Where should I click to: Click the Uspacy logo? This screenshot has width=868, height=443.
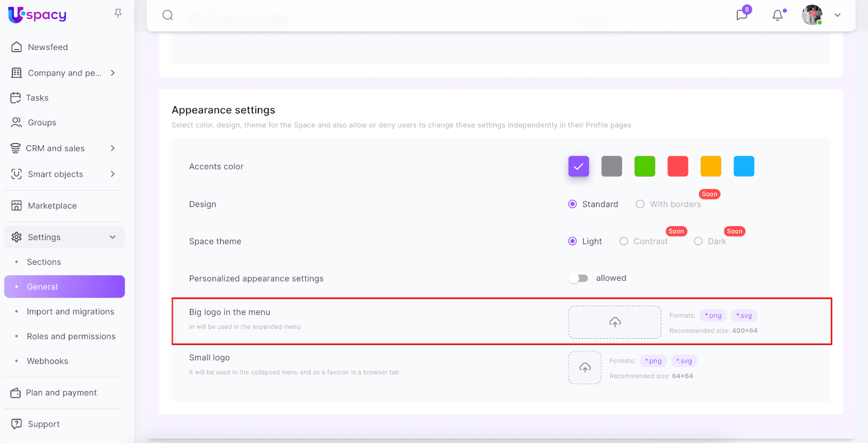click(x=37, y=15)
